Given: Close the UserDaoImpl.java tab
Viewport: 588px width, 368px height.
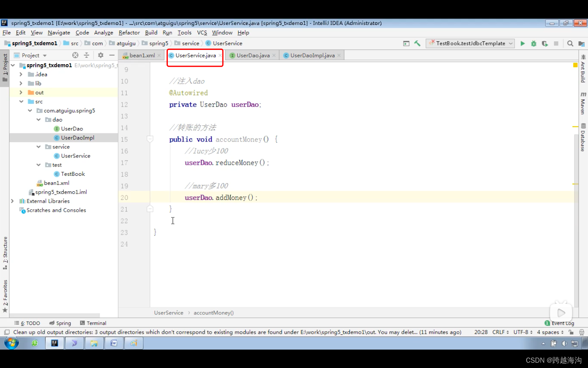Looking at the screenshot, I should point(339,56).
